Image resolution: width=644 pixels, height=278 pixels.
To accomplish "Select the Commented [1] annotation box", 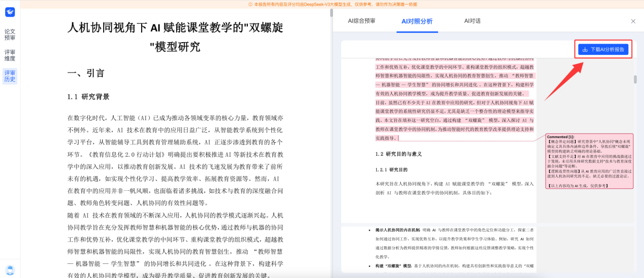I will point(590,161).
